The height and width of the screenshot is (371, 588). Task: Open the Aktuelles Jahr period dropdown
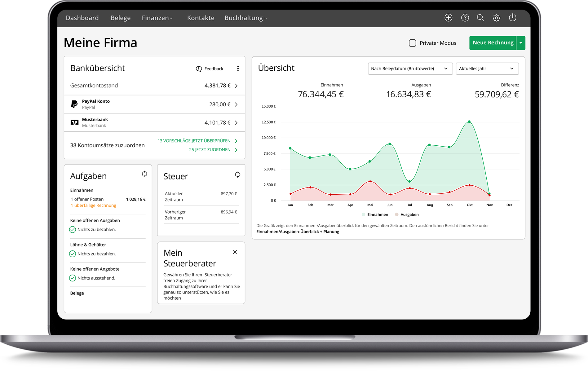click(487, 68)
